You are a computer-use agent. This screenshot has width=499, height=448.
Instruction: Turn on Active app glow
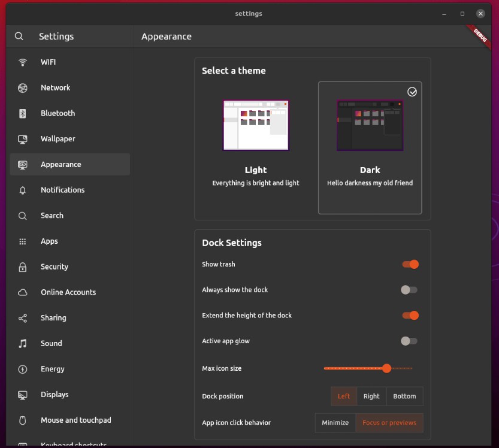(x=409, y=341)
